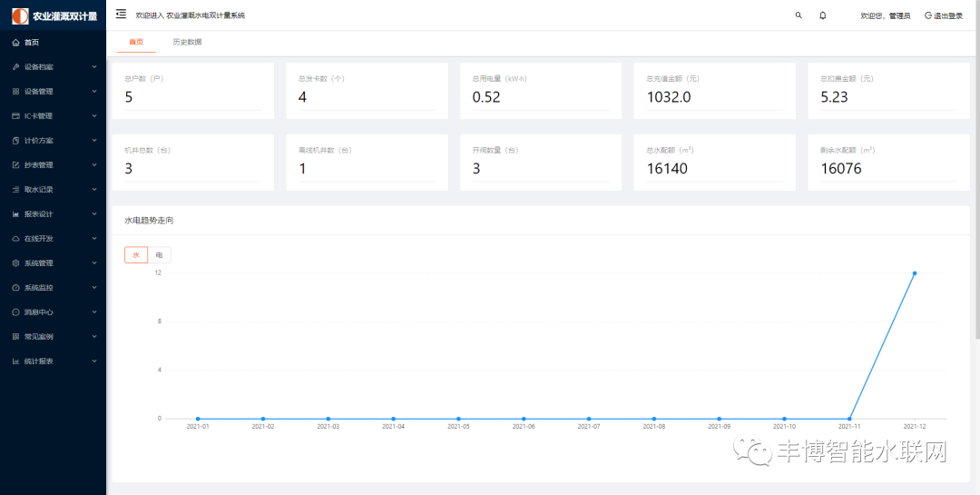Open notifications bell icon

823,15
